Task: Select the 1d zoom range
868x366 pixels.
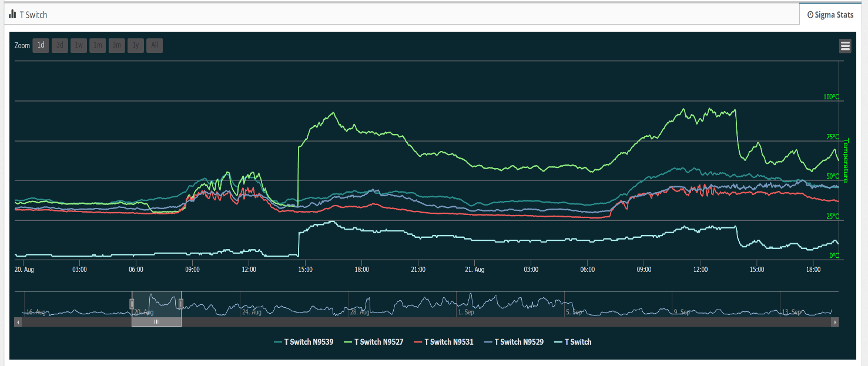Action: click(41, 45)
